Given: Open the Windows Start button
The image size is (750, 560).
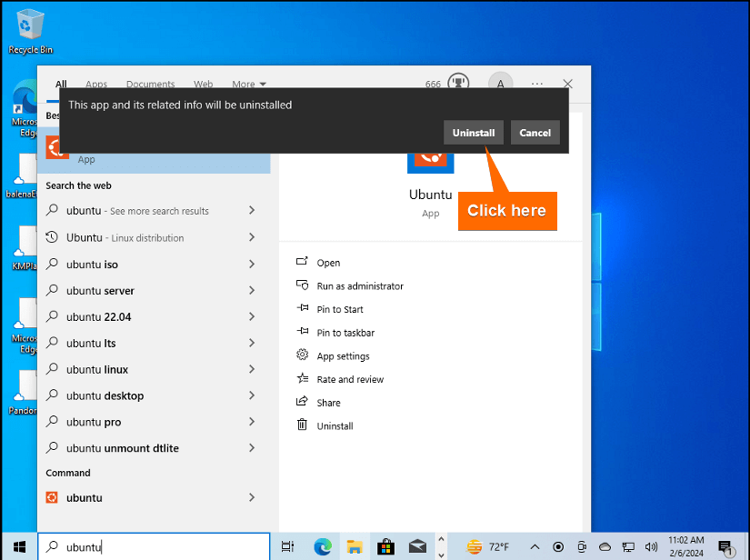Looking at the screenshot, I should click(19, 546).
